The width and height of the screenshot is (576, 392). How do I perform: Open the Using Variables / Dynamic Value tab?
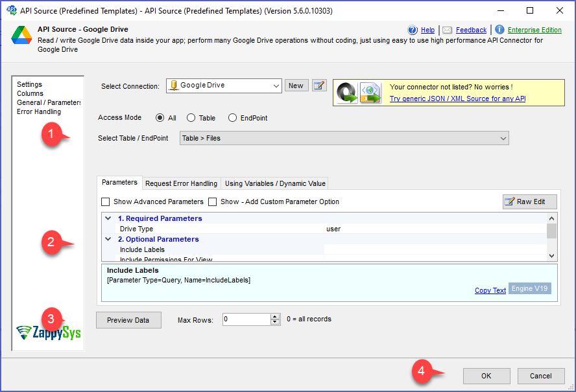coord(275,183)
